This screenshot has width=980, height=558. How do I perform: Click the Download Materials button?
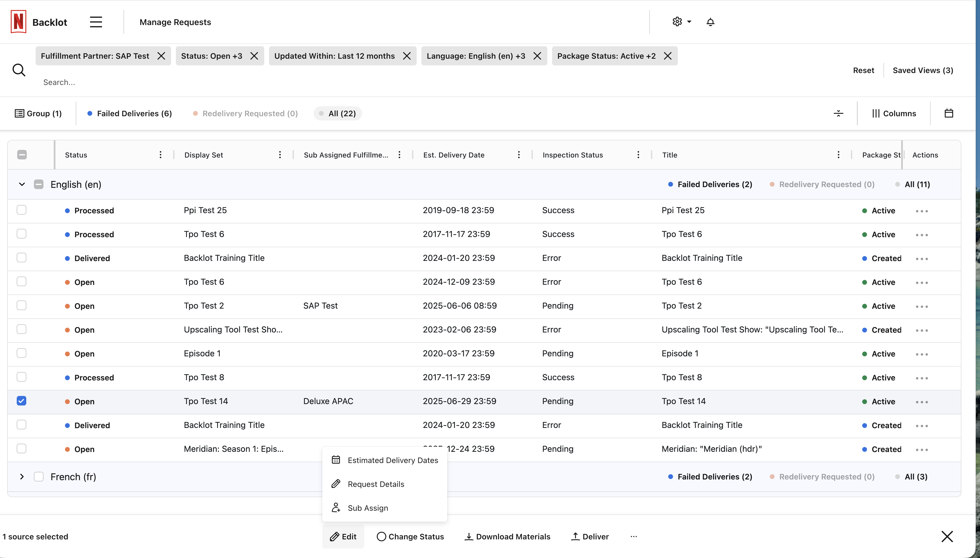click(x=507, y=537)
